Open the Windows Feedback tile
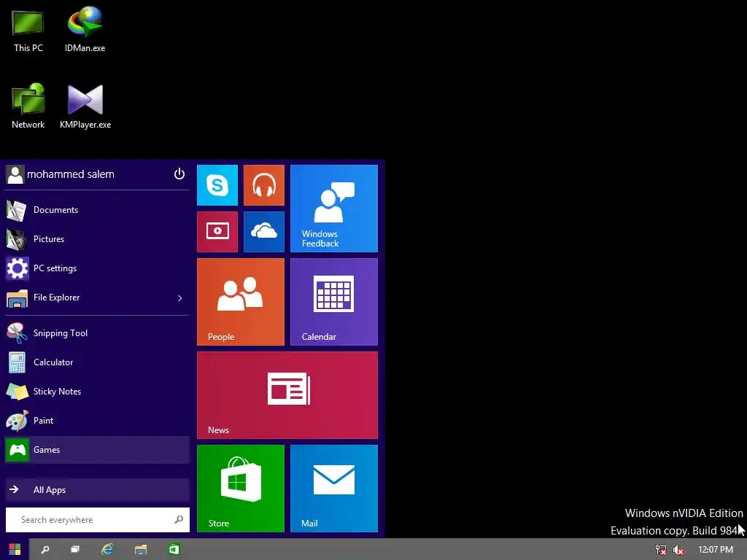Image resolution: width=747 pixels, height=560 pixels. pyautogui.click(x=334, y=209)
